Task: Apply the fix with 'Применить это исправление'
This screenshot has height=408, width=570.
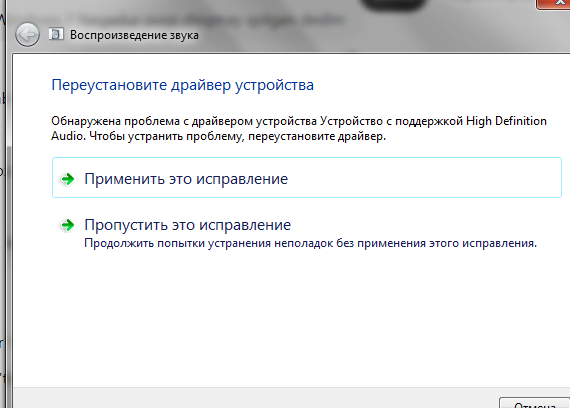Action: [x=307, y=178]
